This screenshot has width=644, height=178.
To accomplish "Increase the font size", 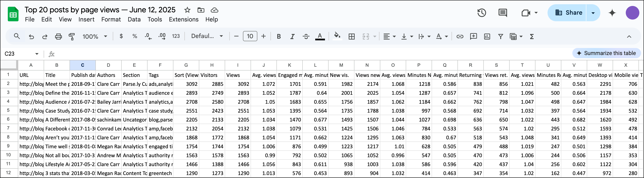I will pos(263,36).
